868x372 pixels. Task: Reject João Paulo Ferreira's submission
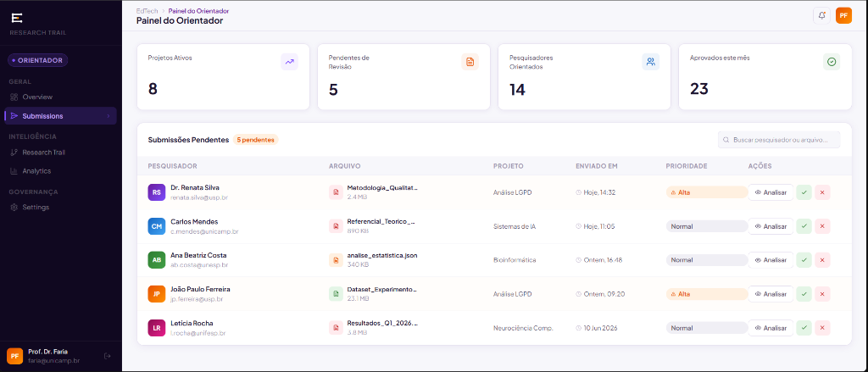tap(822, 294)
